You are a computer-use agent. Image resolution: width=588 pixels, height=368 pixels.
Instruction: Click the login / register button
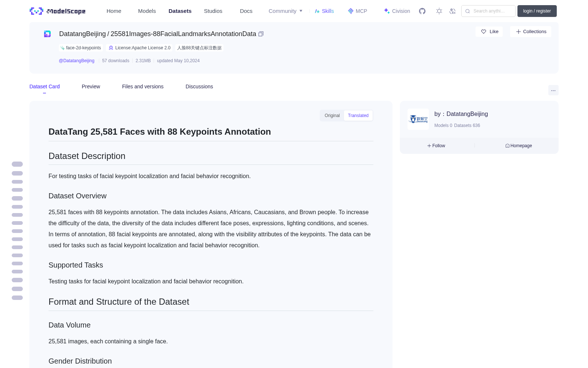click(x=537, y=11)
